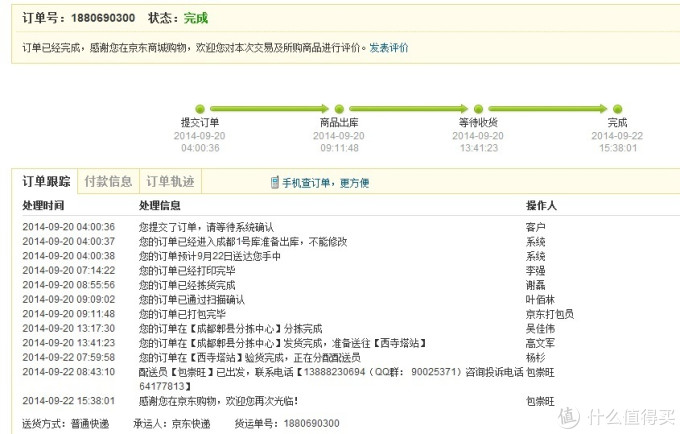Click operator name 李强
The width and height of the screenshot is (680, 434).
click(x=536, y=271)
